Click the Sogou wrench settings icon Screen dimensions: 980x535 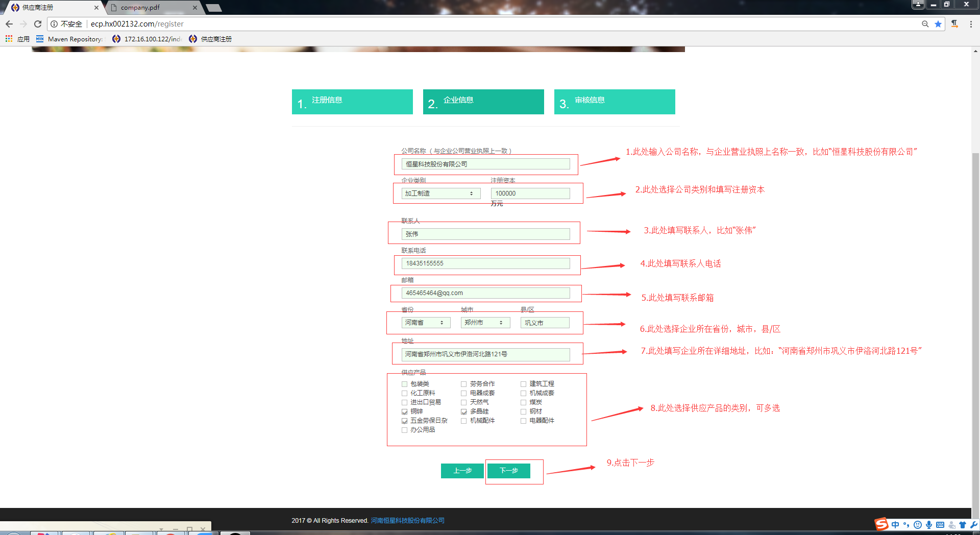click(974, 525)
